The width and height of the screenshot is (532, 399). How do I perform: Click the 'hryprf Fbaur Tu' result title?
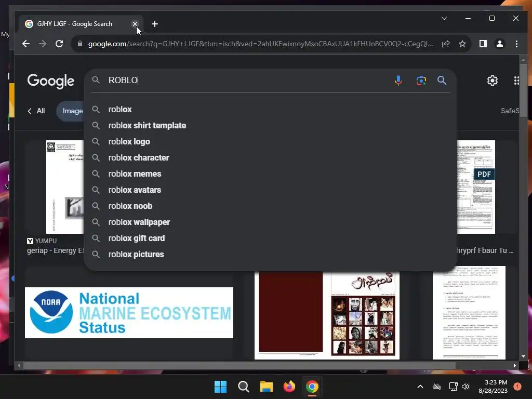(x=486, y=251)
